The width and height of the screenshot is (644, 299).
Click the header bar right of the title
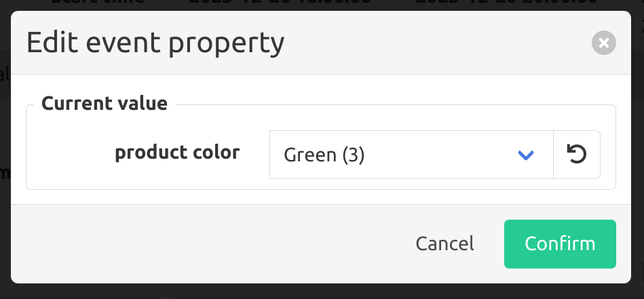tap(436, 43)
